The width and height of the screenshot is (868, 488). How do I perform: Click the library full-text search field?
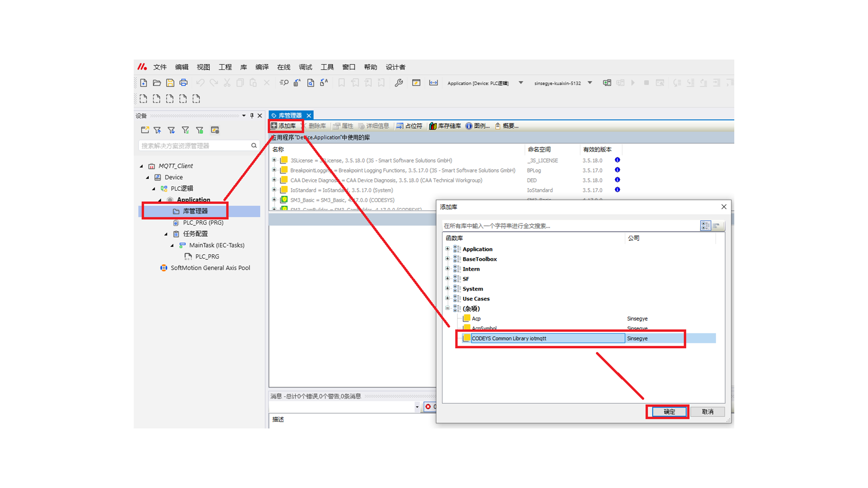tap(571, 226)
